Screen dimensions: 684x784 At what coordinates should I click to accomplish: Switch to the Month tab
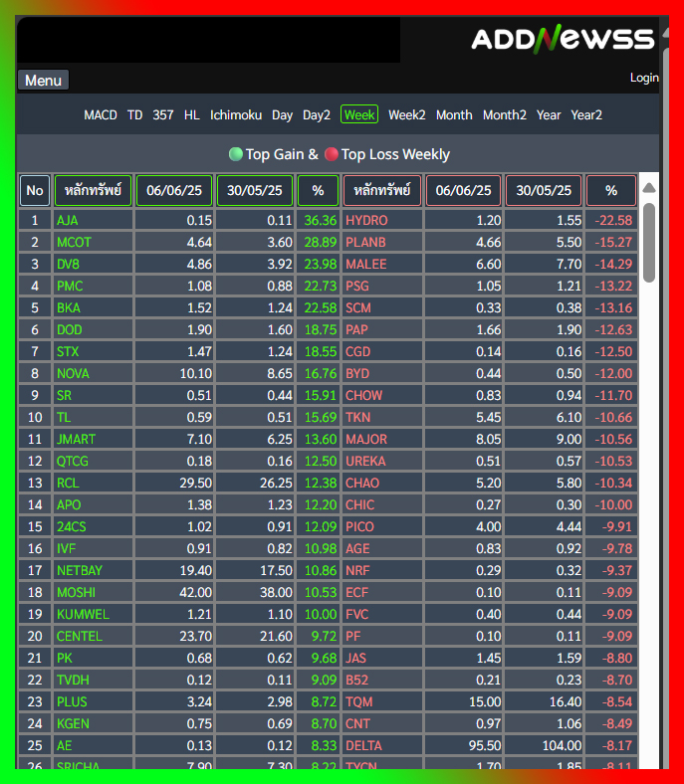[x=454, y=115]
